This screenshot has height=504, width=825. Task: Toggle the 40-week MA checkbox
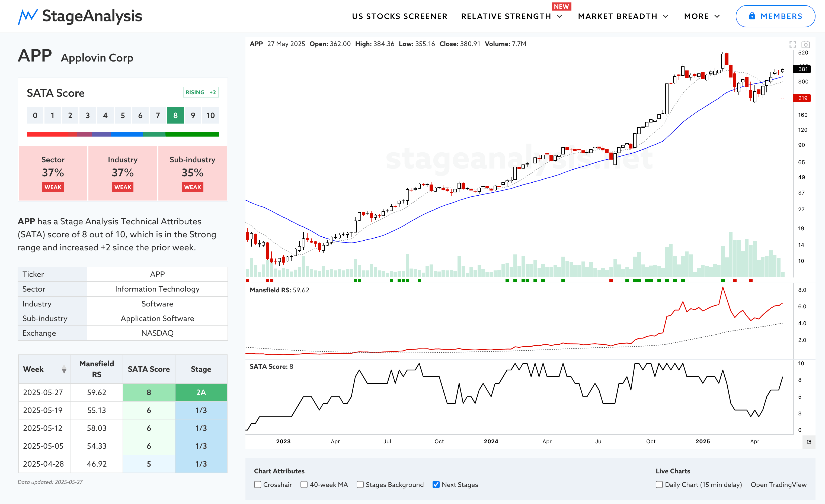pyautogui.click(x=304, y=484)
